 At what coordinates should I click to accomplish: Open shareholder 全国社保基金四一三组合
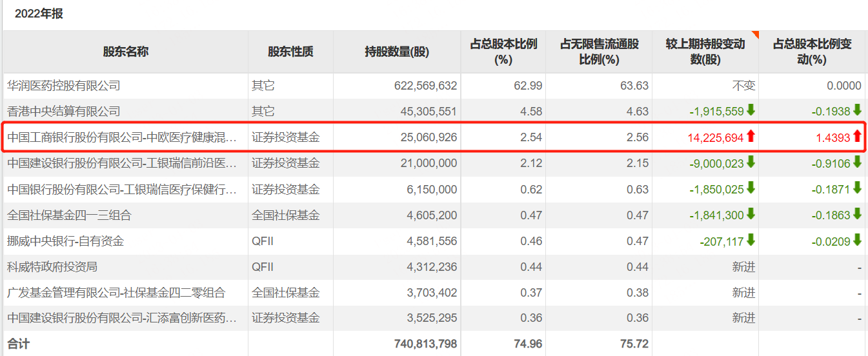pyautogui.click(x=69, y=215)
